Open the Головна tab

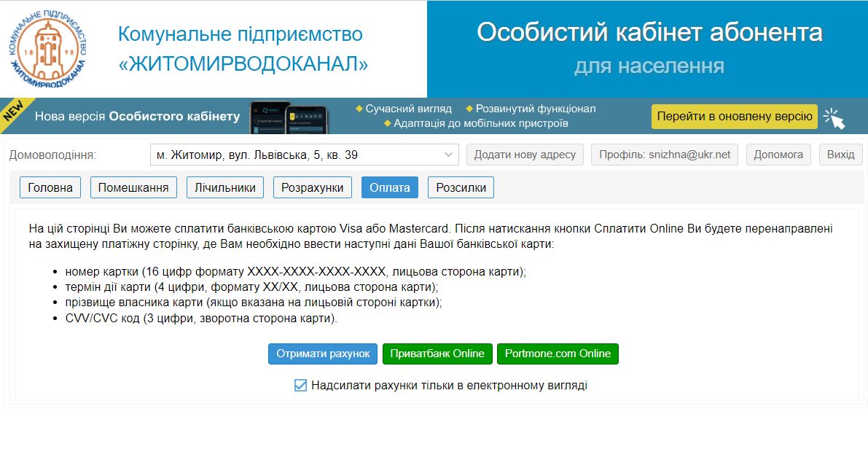coord(50,187)
